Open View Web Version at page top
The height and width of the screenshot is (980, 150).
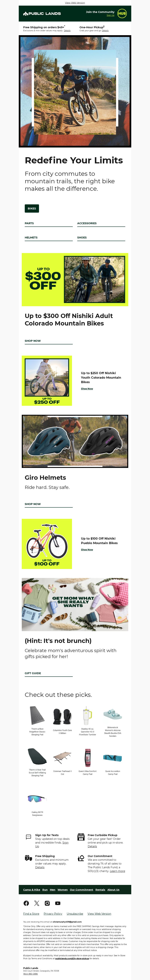pyautogui.click(x=75, y=3)
